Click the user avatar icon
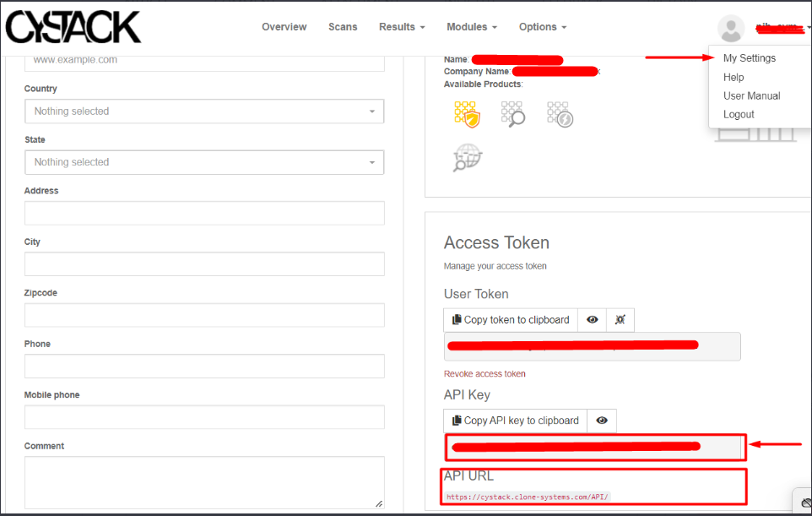 coord(731,28)
